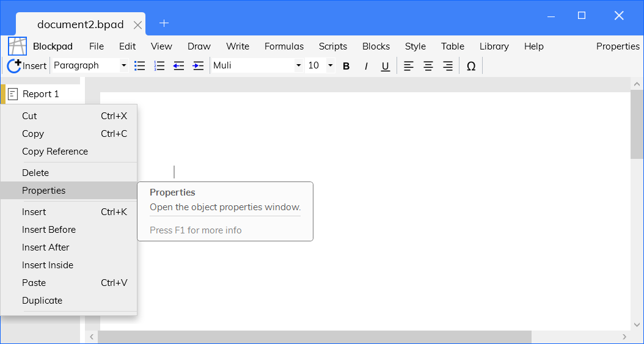Select the document2.bpad tab
644x344 pixels.
pos(81,24)
